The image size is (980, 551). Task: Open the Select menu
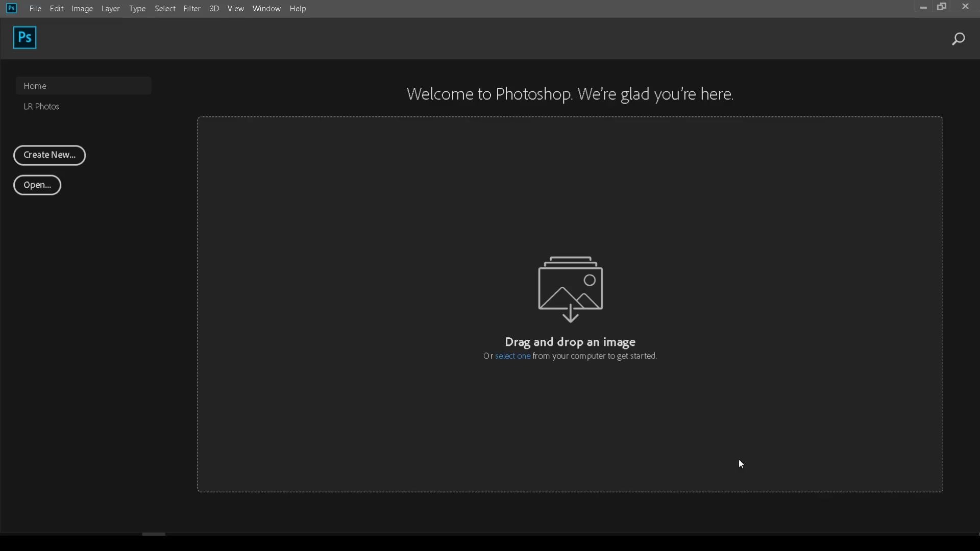click(x=165, y=9)
